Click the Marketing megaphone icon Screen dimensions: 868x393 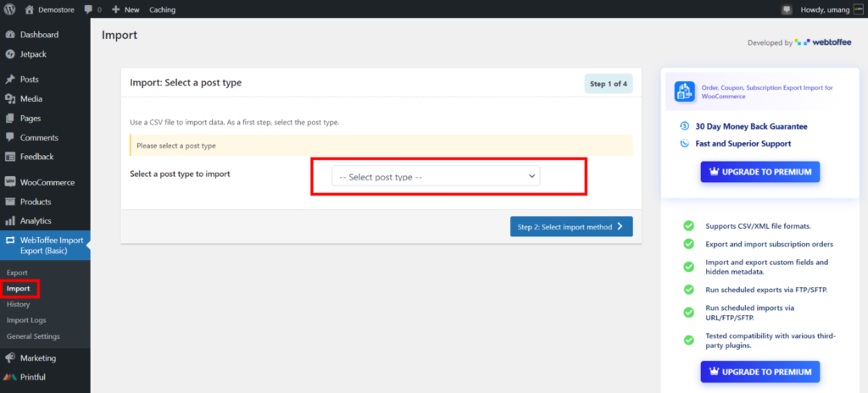tap(10, 358)
